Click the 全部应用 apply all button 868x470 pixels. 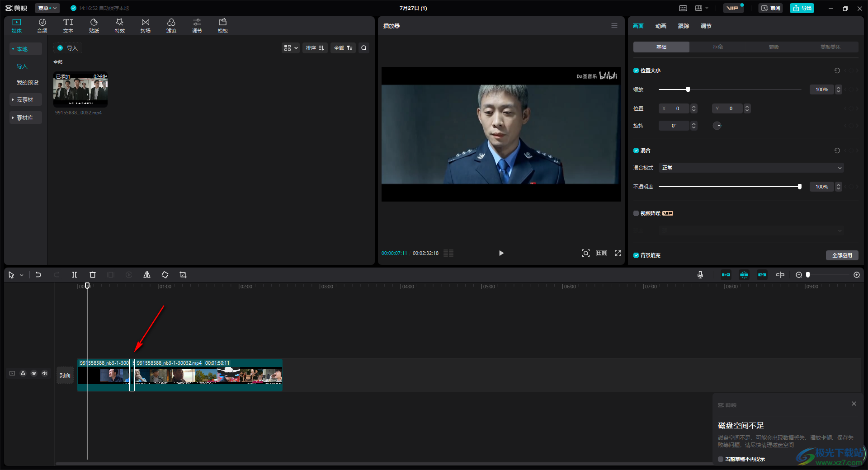coord(842,255)
